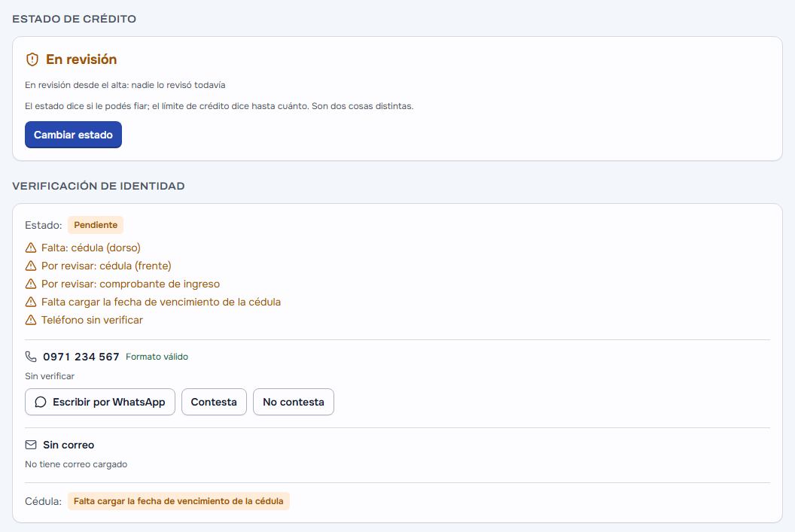Click the Cambiar estado button

(x=73, y=135)
